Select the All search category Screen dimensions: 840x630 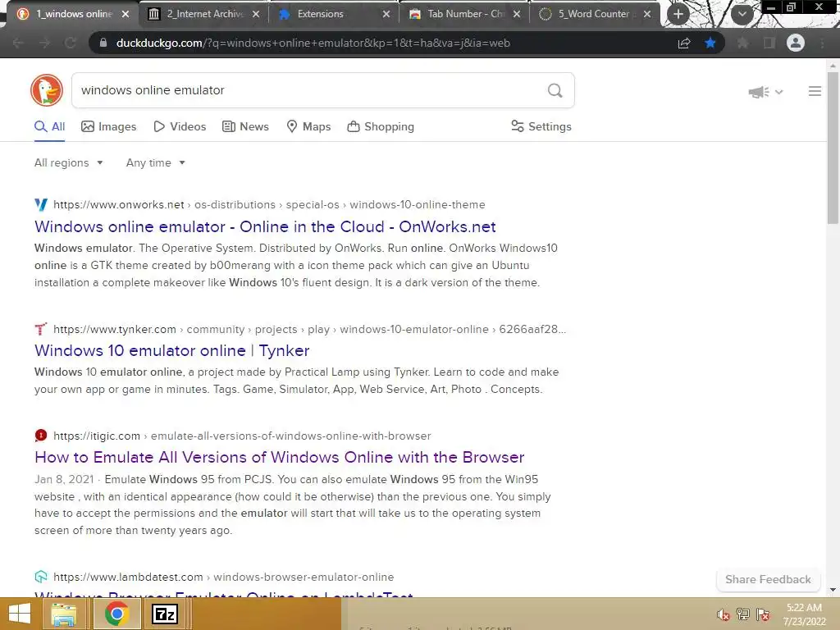(x=50, y=127)
